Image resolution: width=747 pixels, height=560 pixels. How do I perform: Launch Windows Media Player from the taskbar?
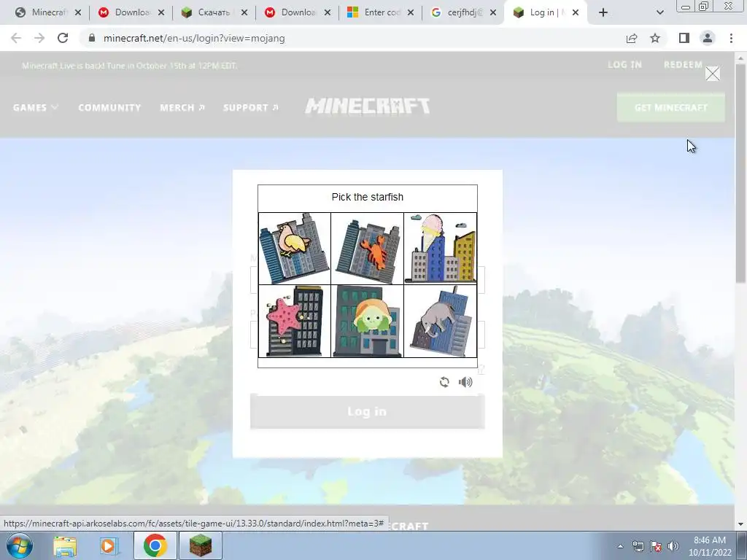coord(108,545)
